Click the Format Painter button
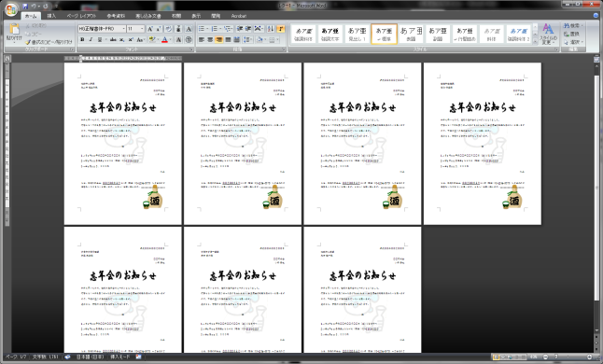 click(x=49, y=42)
